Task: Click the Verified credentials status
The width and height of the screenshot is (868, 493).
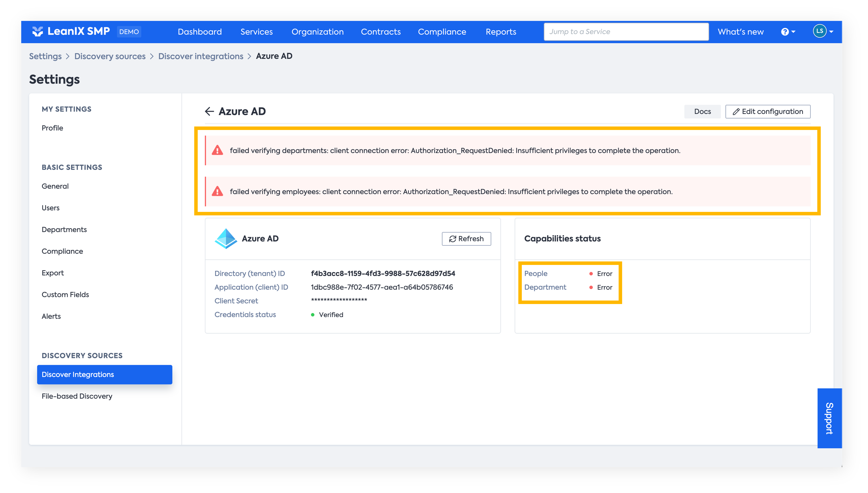Action: [x=327, y=314]
